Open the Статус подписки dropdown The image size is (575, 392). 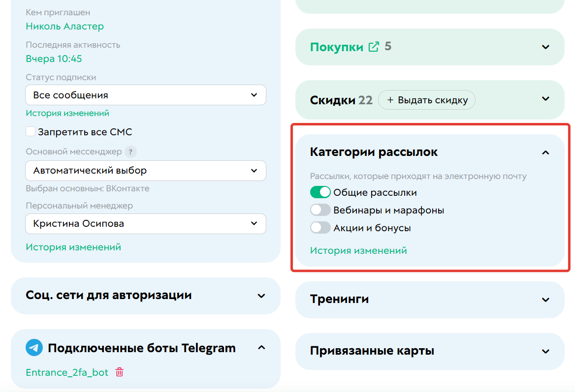(145, 94)
